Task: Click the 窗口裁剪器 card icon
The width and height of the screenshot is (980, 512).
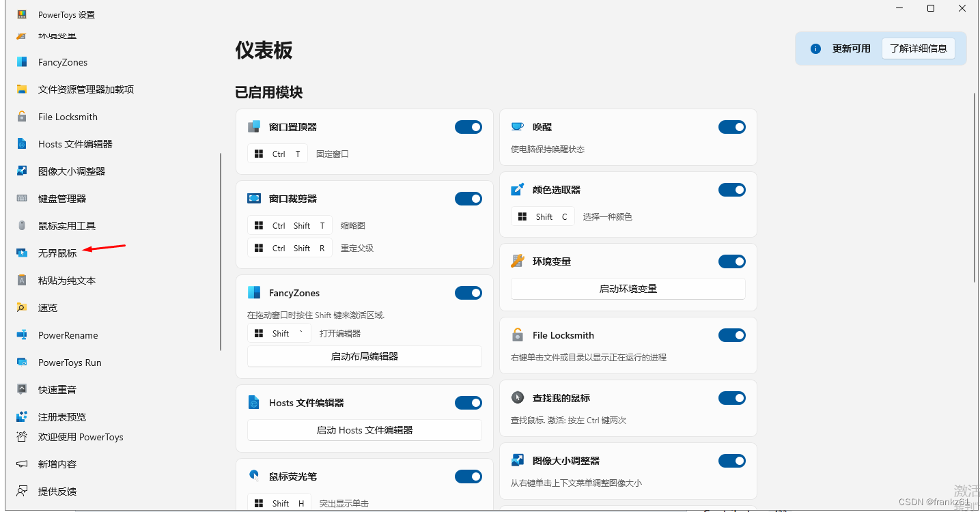Action: pyautogui.click(x=254, y=199)
